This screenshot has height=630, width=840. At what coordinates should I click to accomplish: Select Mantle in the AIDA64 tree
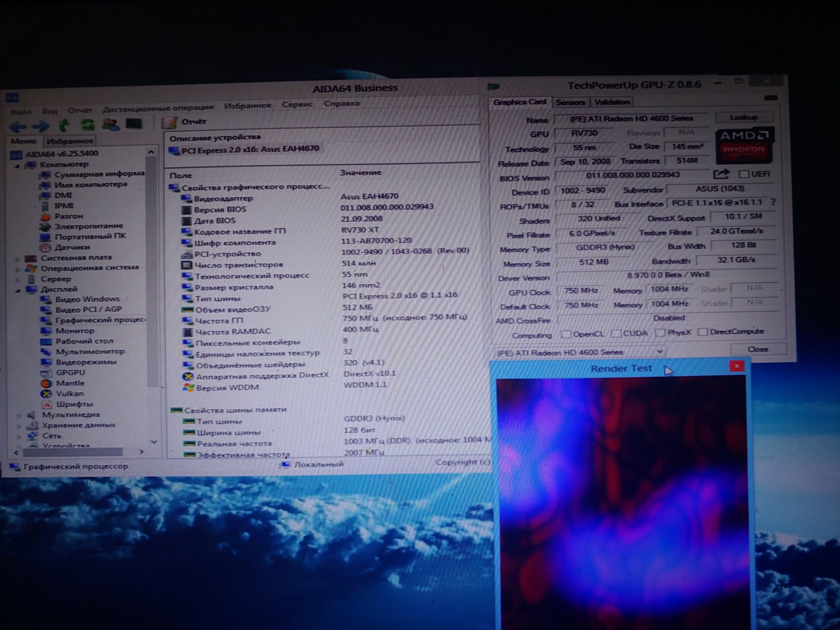[63, 383]
